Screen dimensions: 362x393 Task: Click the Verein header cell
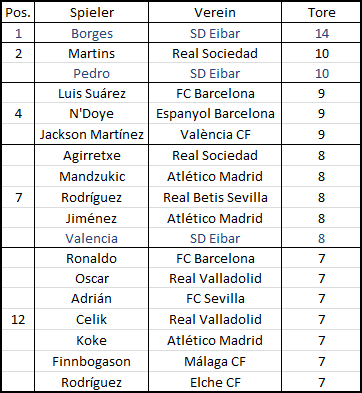pyautogui.click(x=215, y=13)
